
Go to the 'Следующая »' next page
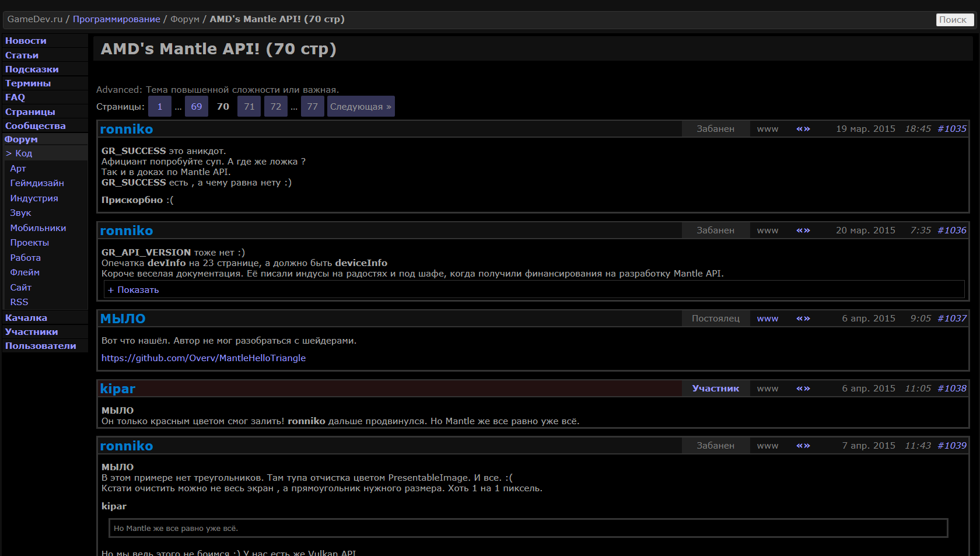(360, 107)
